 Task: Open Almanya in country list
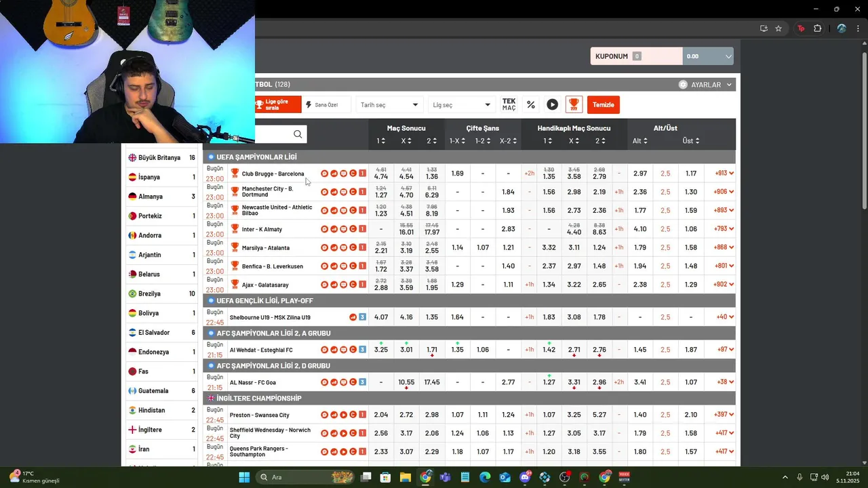pos(161,197)
